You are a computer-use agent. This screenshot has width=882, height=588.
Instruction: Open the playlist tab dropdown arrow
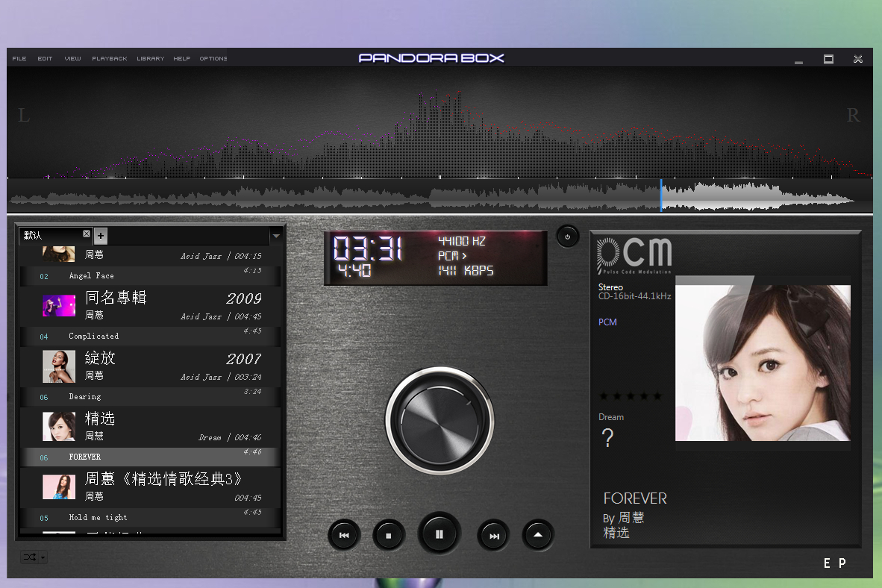(x=276, y=236)
